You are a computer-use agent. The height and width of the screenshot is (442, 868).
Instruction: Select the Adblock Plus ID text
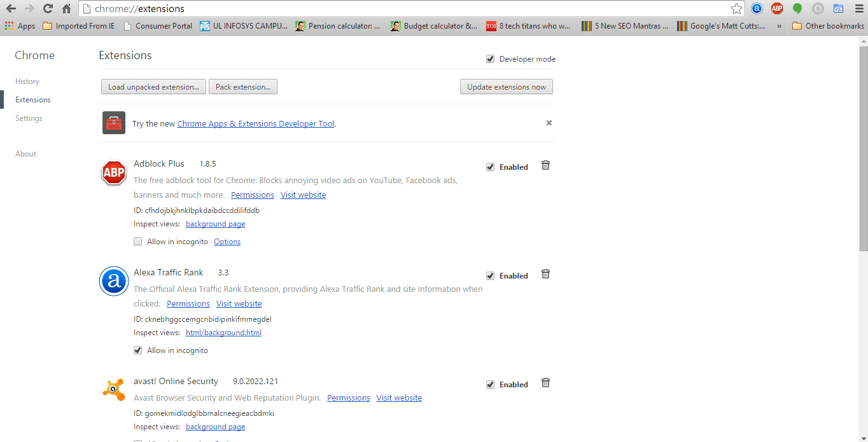tap(197, 211)
